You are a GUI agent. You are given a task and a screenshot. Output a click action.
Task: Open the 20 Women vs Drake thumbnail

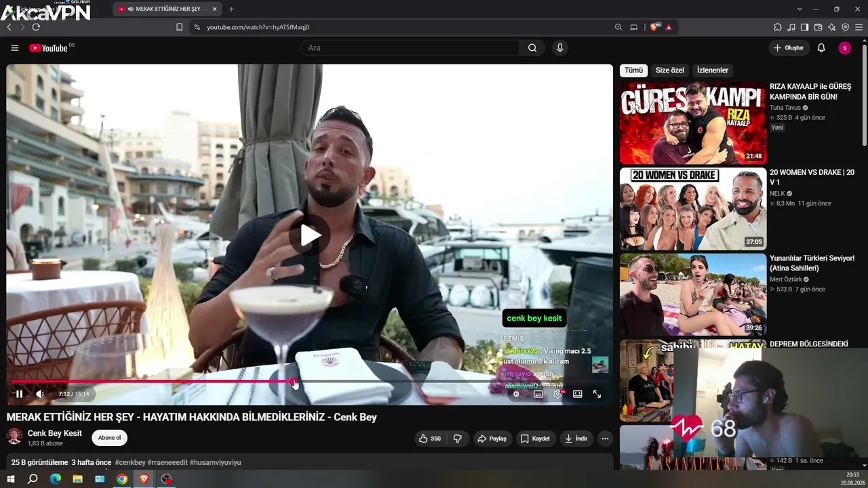click(x=693, y=209)
